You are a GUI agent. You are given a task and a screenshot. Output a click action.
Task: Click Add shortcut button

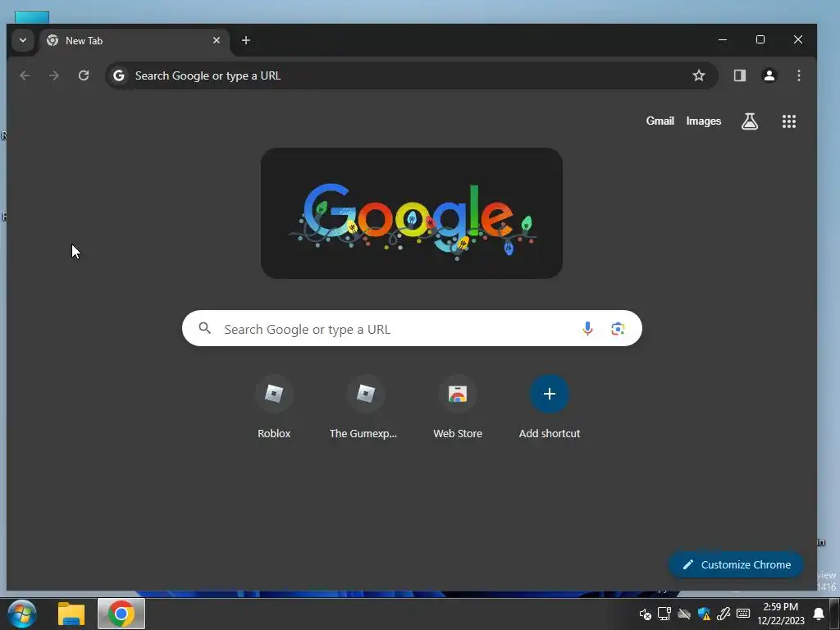click(549, 409)
